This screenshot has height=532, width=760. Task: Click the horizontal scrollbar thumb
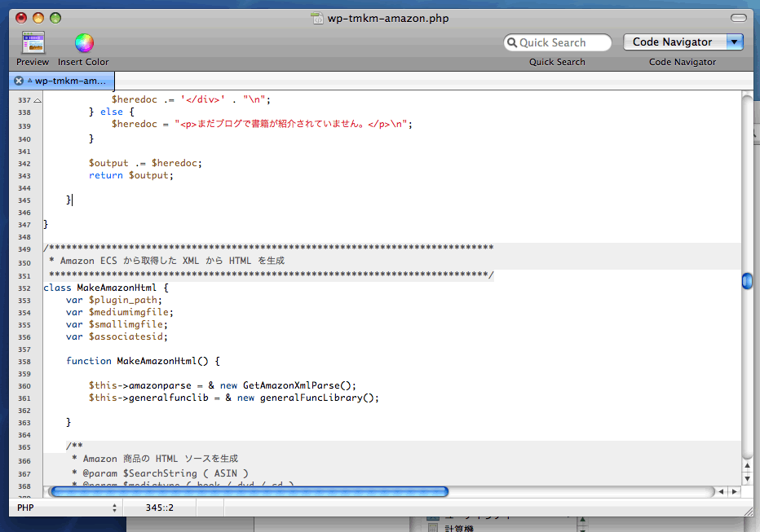point(249,492)
